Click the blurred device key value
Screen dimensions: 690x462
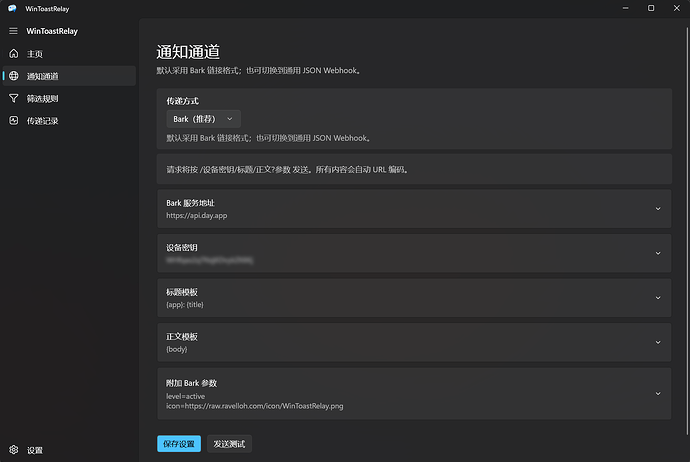point(209,260)
